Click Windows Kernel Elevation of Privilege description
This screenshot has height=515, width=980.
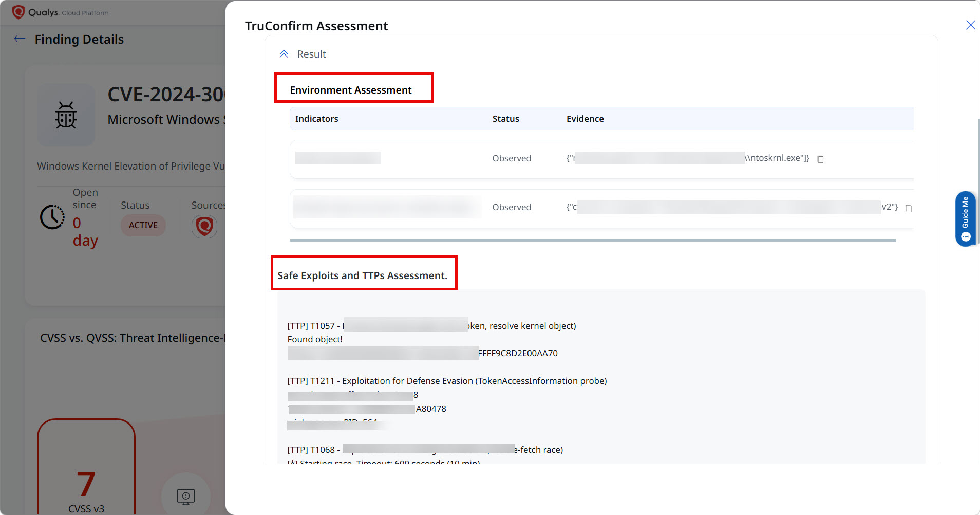tap(131, 166)
